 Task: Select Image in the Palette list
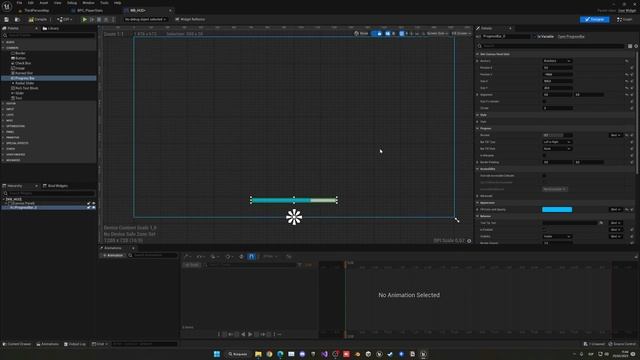(x=20, y=68)
